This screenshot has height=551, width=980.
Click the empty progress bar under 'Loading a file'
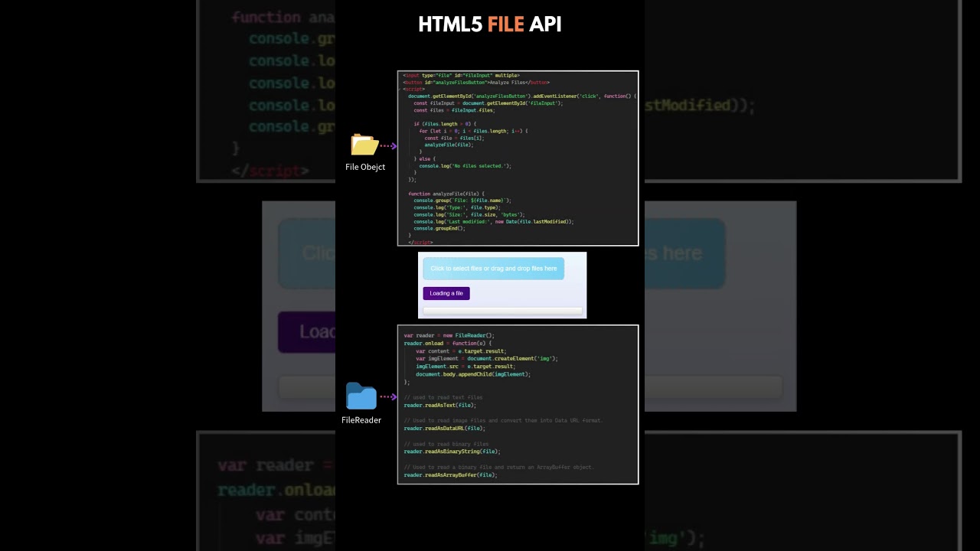click(x=503, y=311)
